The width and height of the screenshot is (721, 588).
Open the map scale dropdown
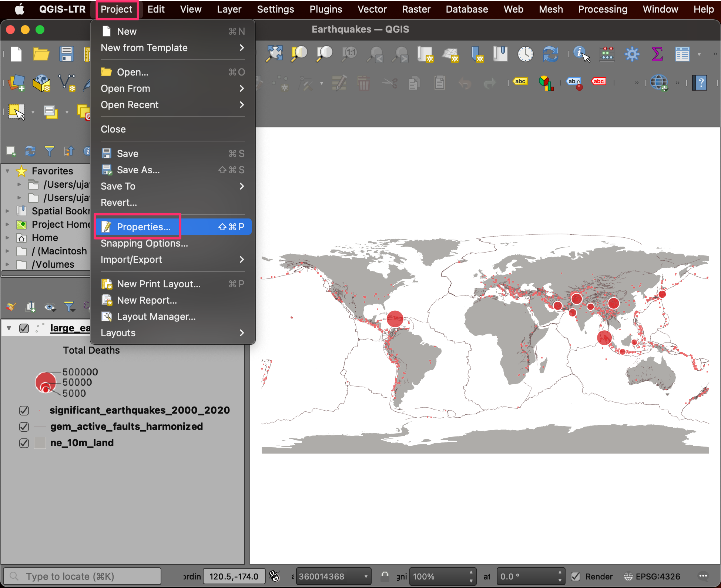(366, 577)
